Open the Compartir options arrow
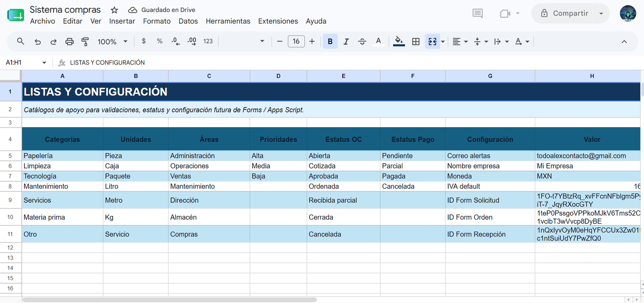644x303 pixels. 601,13
